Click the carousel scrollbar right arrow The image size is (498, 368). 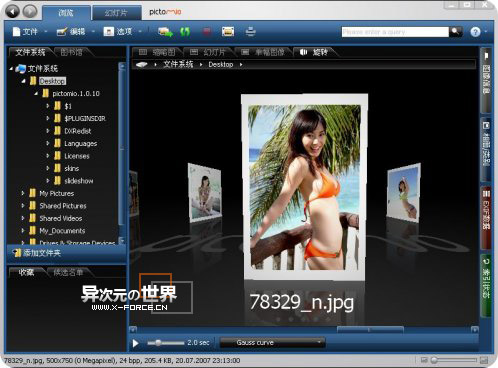coord(474,330)
